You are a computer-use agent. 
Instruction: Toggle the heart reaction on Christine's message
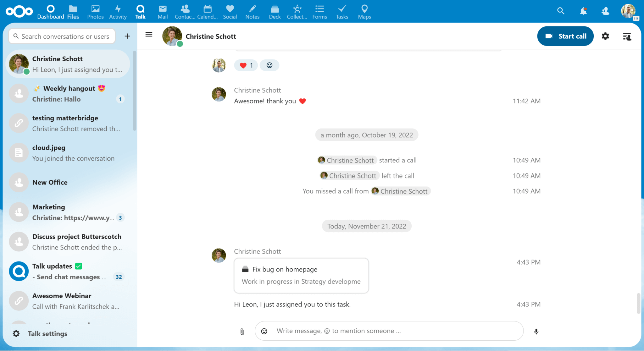pos(246,65)
